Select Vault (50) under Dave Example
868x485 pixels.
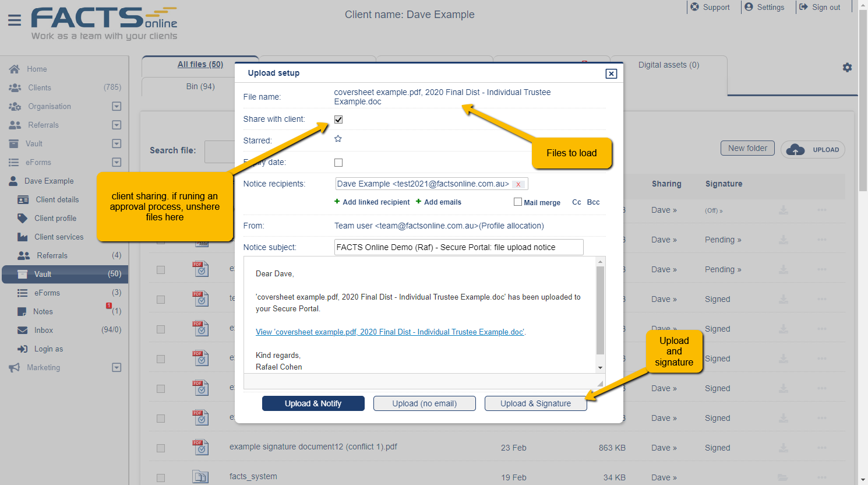(x=65, y=274)
